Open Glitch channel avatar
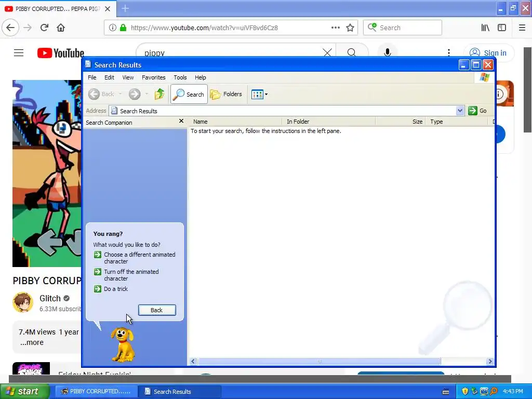The height and width of the screenshot is (399, 532). (23, 302)
